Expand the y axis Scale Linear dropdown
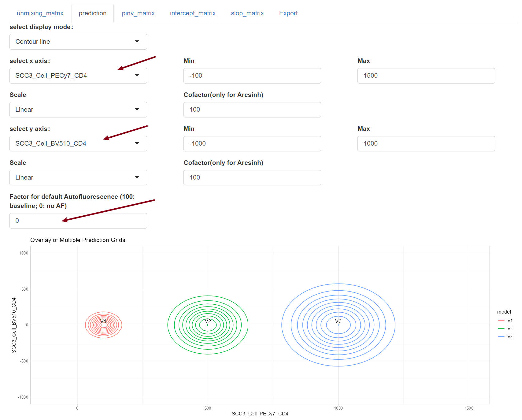Image resolution: width=522 pixels, height=420 pixels. point(78,177)
